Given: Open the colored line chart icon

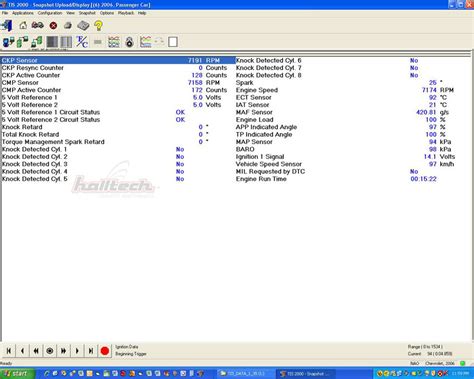Looking at the screenshot, I should [x=146, y=42].
